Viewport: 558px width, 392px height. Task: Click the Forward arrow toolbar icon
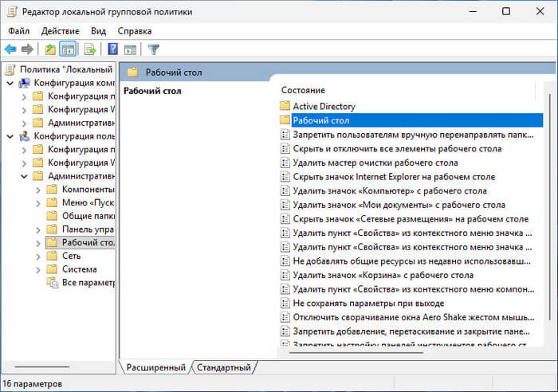27,49
